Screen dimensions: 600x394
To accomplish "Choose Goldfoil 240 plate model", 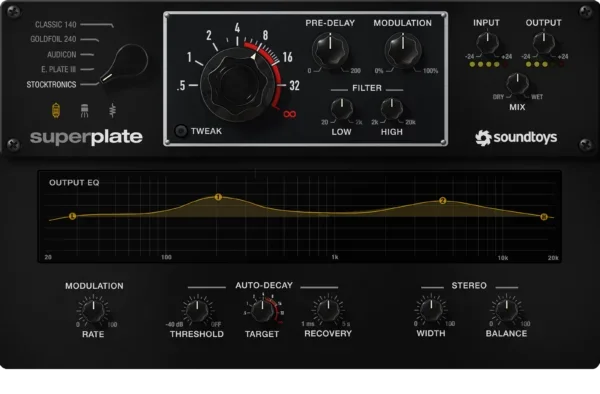I will tap(53, 39).
